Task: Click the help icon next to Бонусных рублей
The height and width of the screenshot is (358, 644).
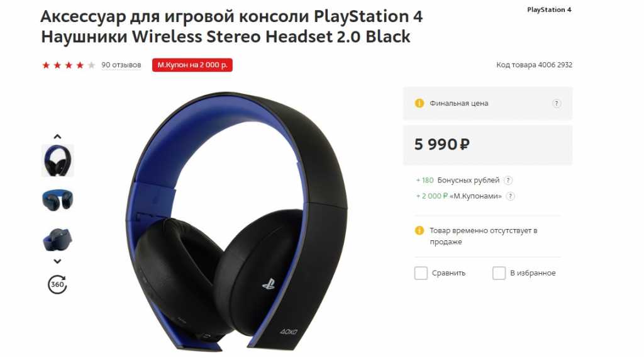Action: (508, 181)
